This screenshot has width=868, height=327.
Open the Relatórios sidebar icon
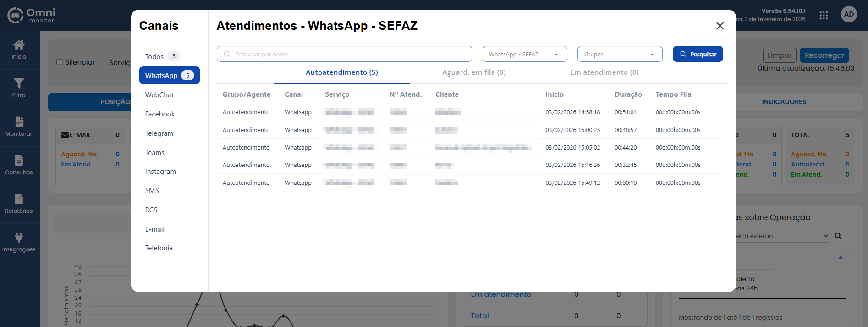tap(19, 199)
